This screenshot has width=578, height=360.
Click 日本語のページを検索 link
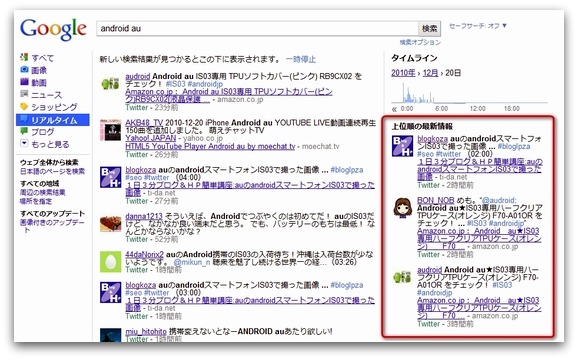(52, 171)
